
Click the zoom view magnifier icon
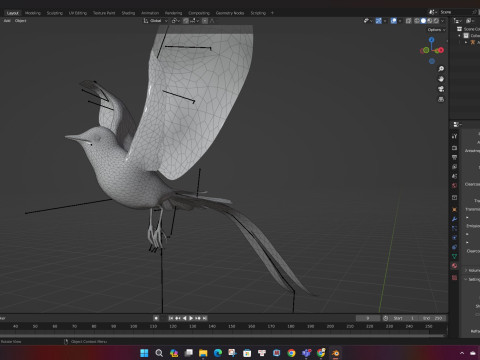(441, 69)
